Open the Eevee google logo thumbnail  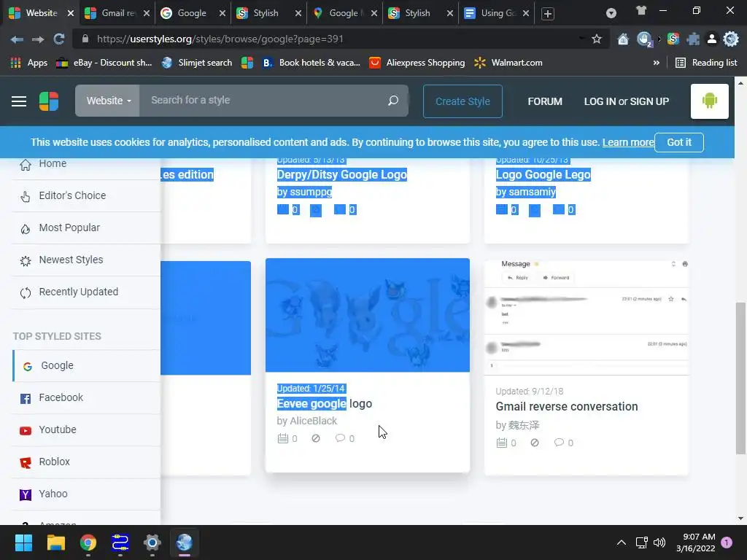click(x=368, y=315)
